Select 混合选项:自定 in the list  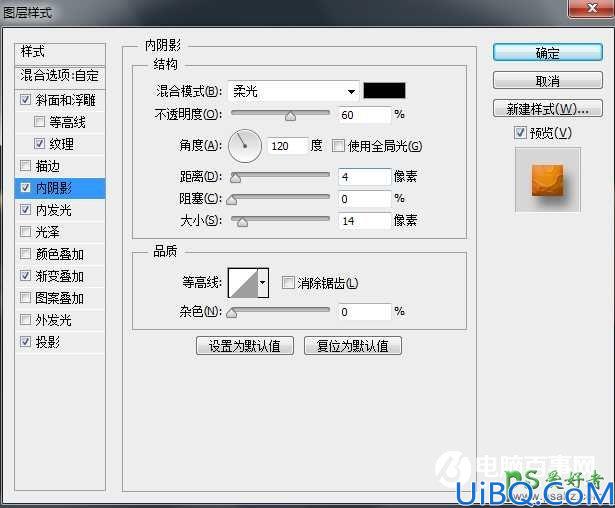click(60, 75)
